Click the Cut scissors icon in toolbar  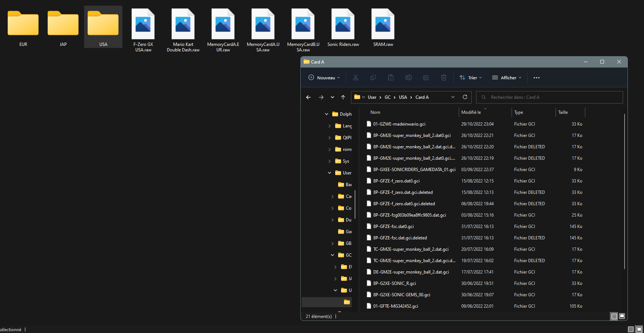[x=355, y=77]
